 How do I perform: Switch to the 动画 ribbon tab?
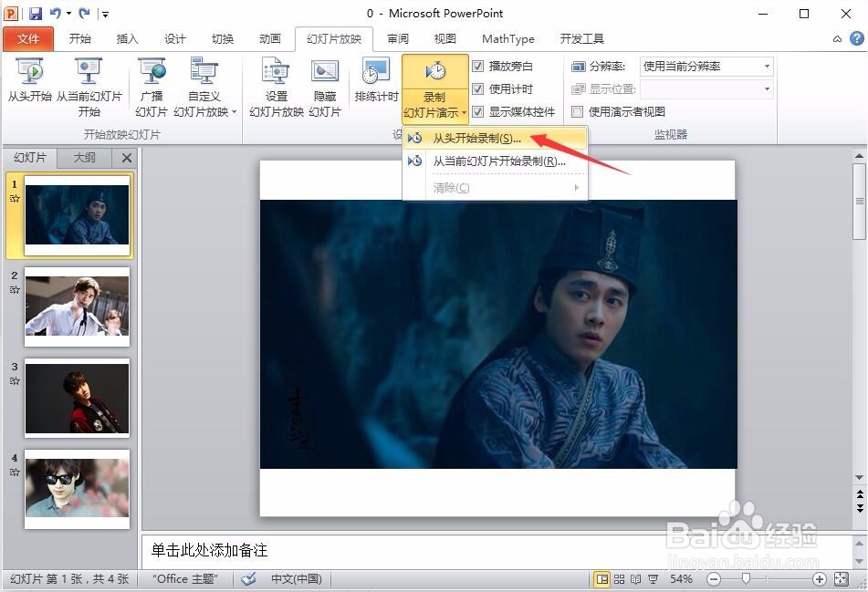click(x=270, y=38)
